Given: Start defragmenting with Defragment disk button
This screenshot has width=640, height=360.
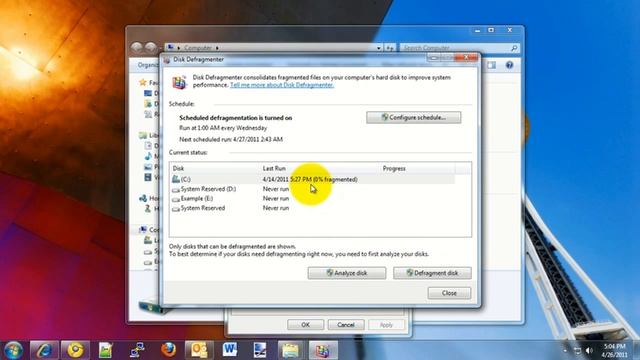Looking at the screenshot, I should [x=432, y=273].
